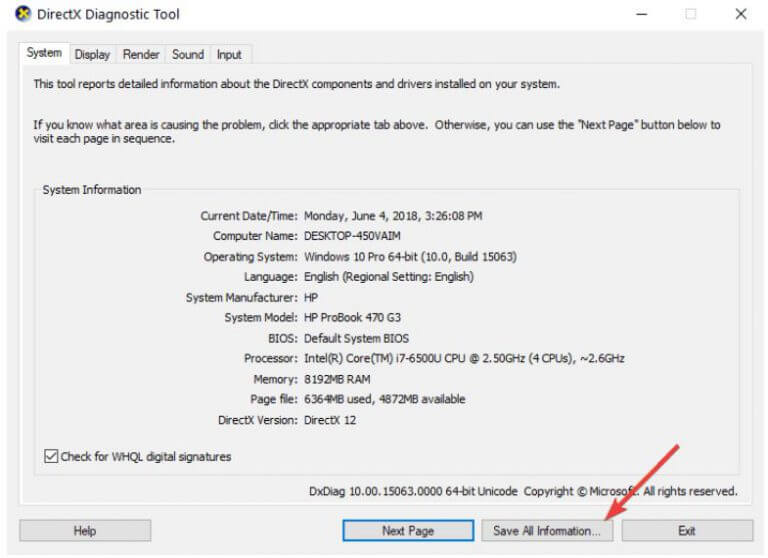The image size is (768, 558).
Task: Click the Windows 10 Pro 64-bit value
Action: tap(410, 257)
